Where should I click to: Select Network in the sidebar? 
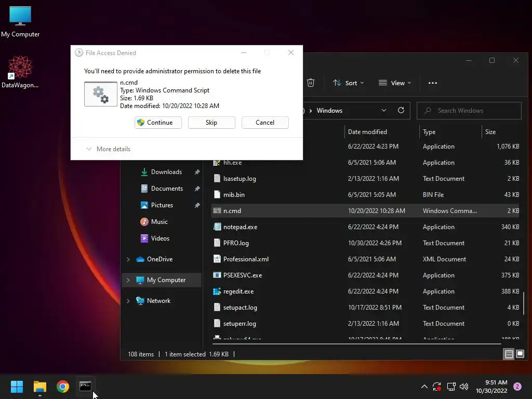[x=158, y=301]
